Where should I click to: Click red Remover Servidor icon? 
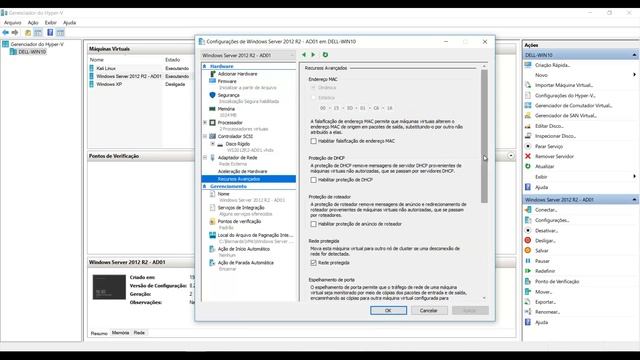[528, 156]
